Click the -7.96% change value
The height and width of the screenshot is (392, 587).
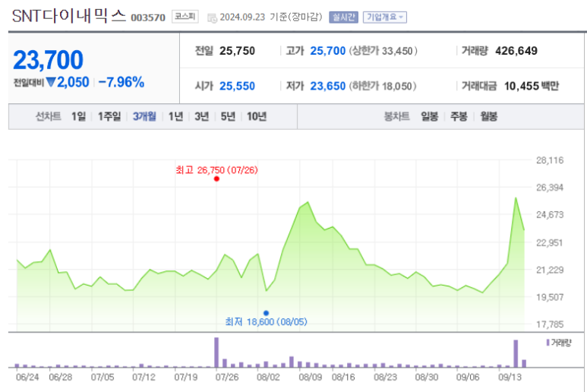tap(122, 82)
